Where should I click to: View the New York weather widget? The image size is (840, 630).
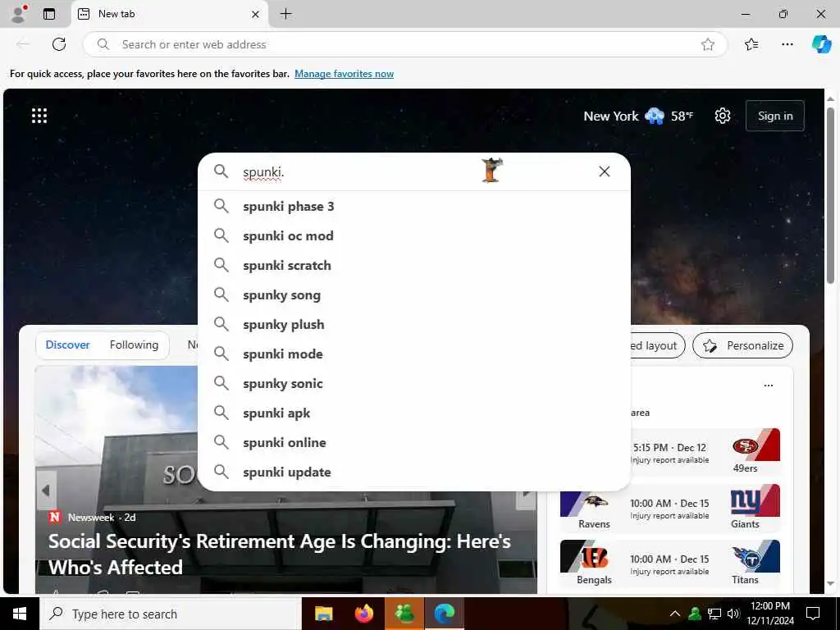tap(638, 116)
